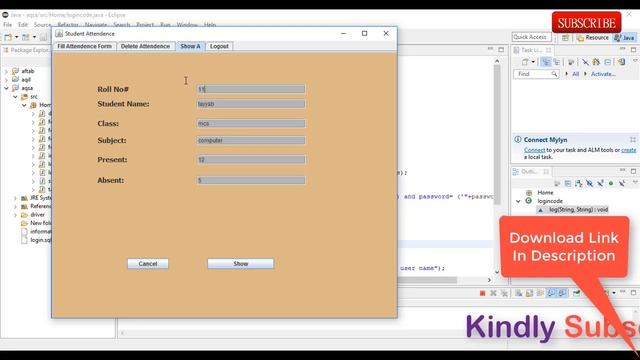This screenshot has height=360, width=640.
Task: Open the Fill Attendence Form tab
Action: pyautogui.click(x=84, y=46)
